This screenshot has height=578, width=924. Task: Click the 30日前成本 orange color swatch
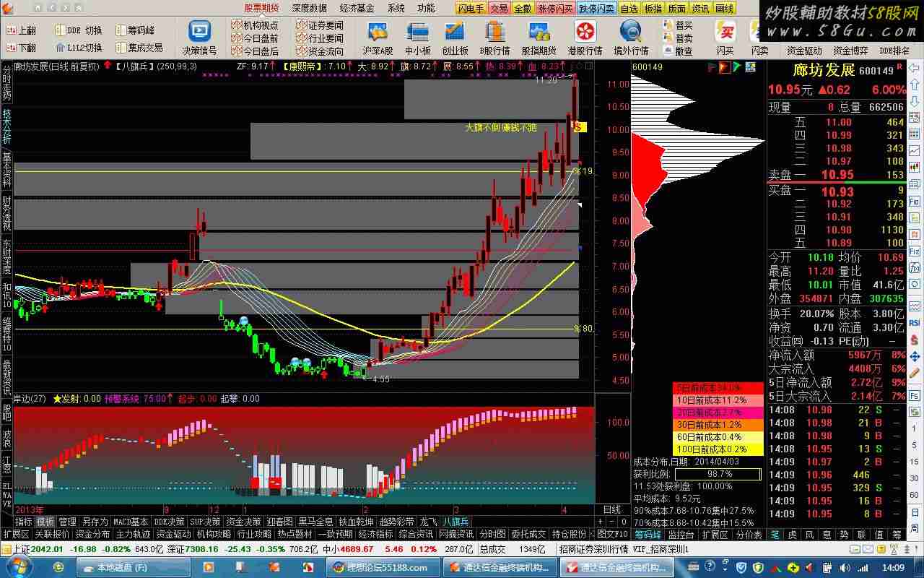click(x=718, y=425)
